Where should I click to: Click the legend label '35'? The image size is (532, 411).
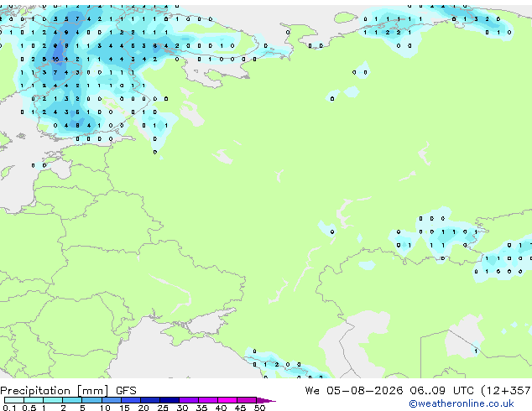pyautogui.click(x=201, y=408)
